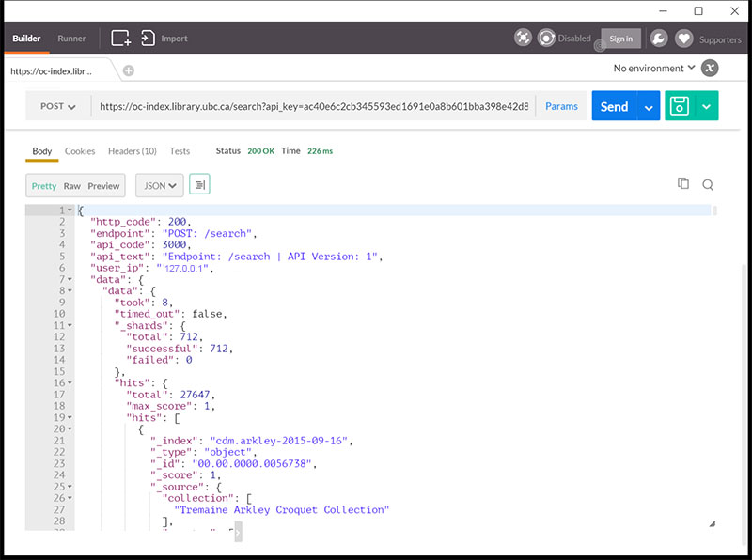Click the Import label

(174, 39)
